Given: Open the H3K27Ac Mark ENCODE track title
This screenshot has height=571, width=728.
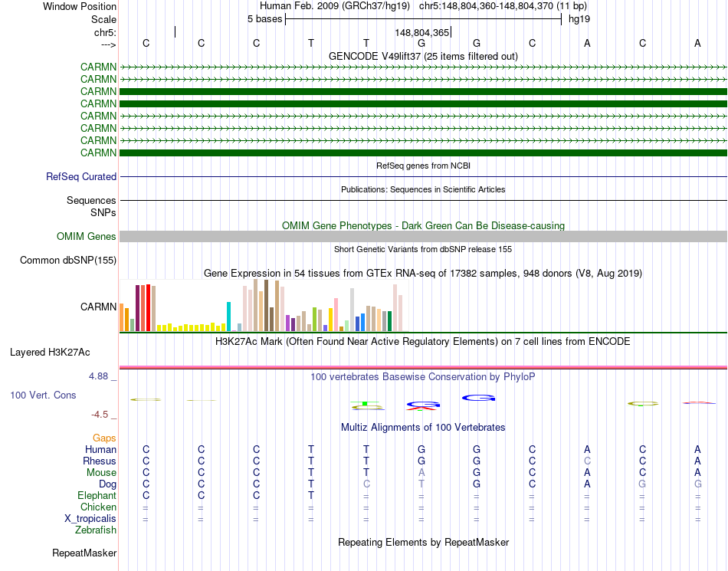Looking at the screenshot, I should click(x=423, y=342).
